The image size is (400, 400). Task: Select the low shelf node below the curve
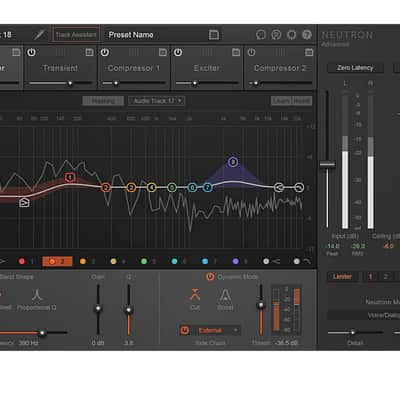click(x=24, y=202)
